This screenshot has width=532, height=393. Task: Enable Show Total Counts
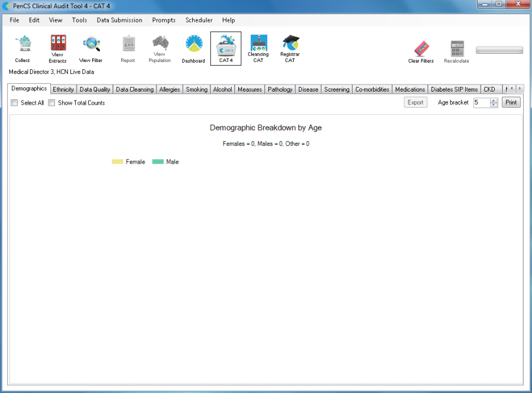(51, 103)
